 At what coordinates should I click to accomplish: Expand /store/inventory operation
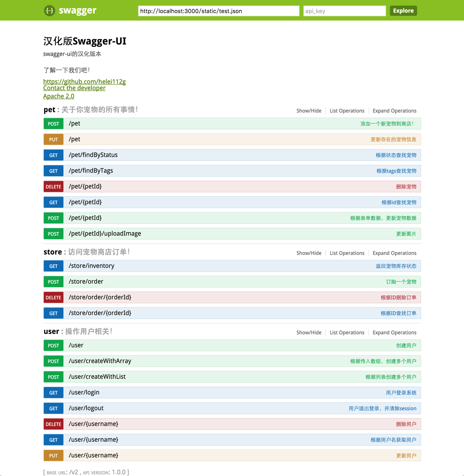92,266
